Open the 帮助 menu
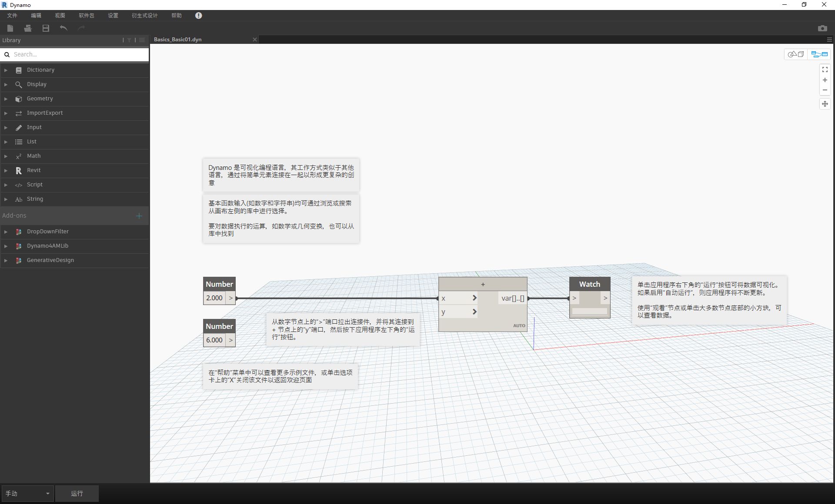 176,16
